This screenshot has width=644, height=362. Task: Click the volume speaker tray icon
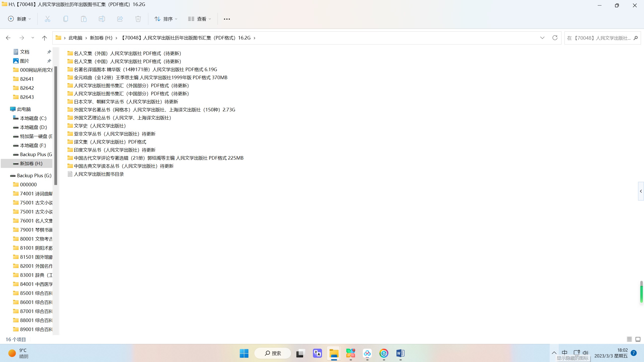point(585,353)
